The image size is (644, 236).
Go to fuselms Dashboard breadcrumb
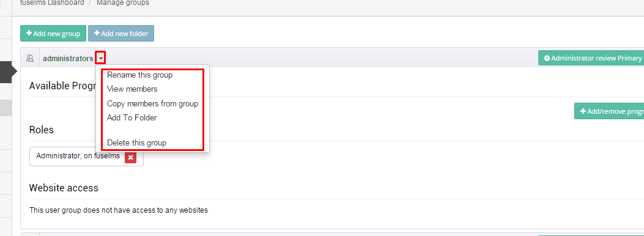point(52,3)
